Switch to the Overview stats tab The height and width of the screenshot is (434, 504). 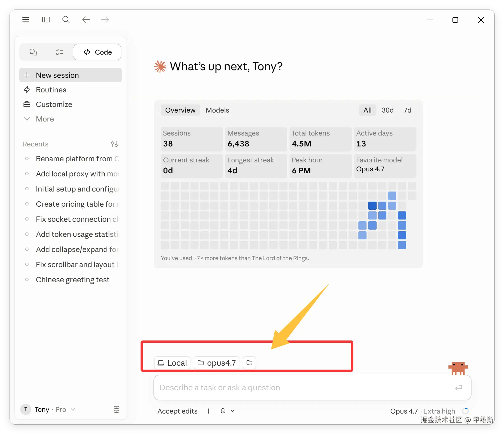coord(180,110)
